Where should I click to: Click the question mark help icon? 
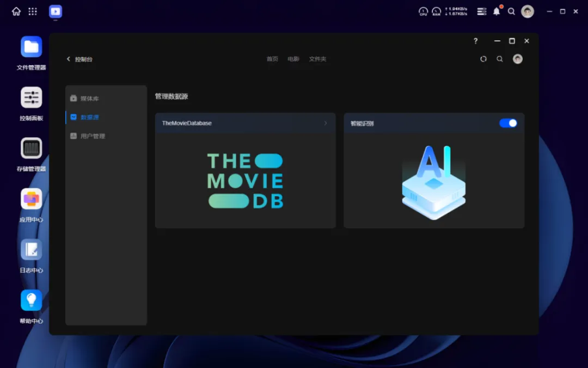click(x=475, y=41)
